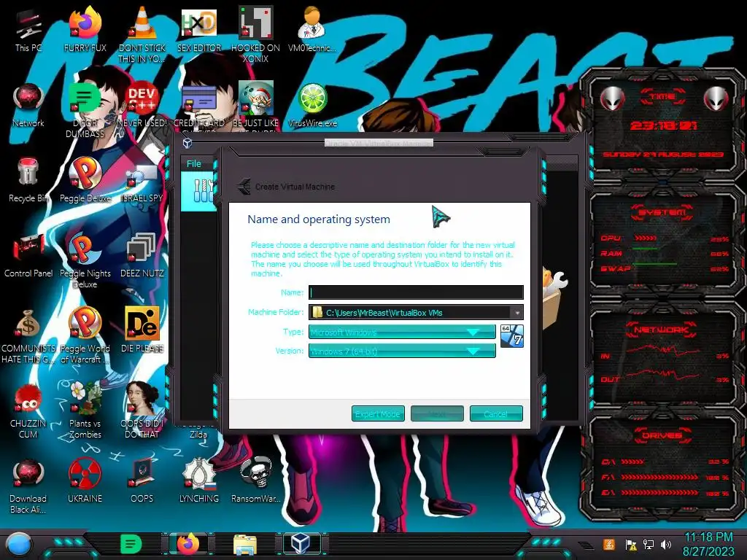Click the orange tray icon
Image resolution: width=747 pixels, height=560 pixels.
point(609,544)
